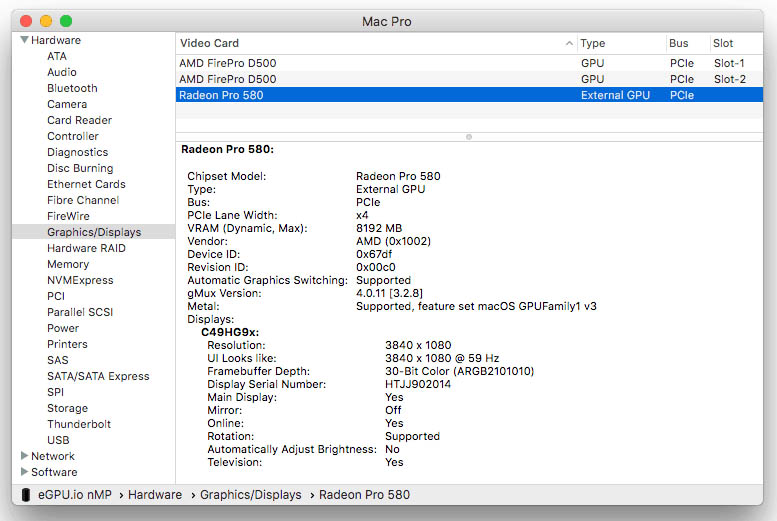The width and height of the screenshot is (777, 521).
Task: Select the AMD FirePro D500 Slot-2 row
Action: [x=469, y=79]
